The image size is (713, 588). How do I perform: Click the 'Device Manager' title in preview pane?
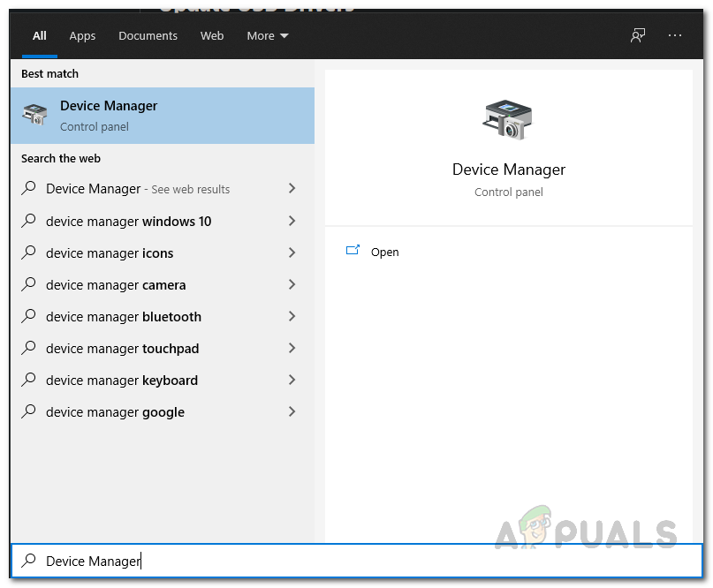508,170
